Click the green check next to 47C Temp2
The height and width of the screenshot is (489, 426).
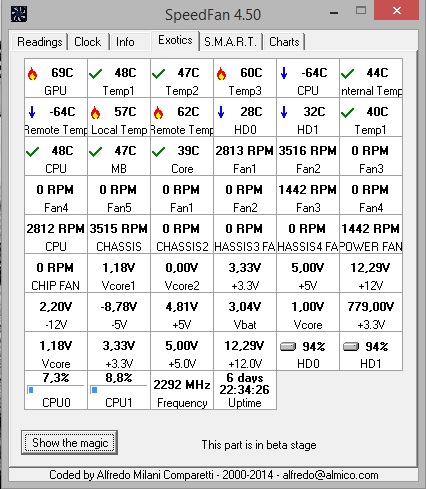[158, 74]
